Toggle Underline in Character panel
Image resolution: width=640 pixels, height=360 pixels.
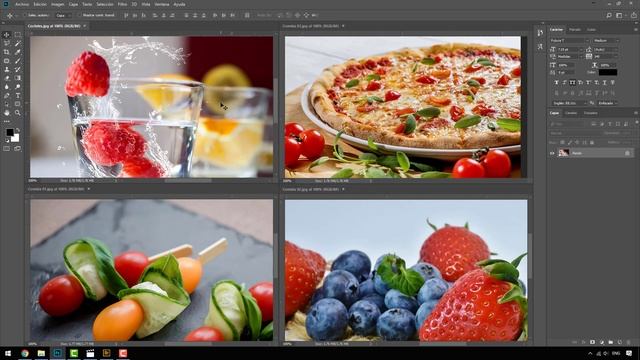coord(604,82)
